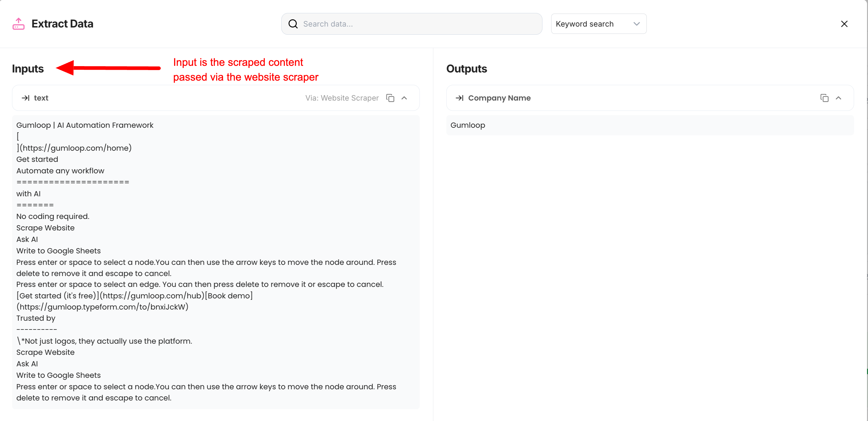
Task: Close the Extract Data dialog
Action: point(844,24)
